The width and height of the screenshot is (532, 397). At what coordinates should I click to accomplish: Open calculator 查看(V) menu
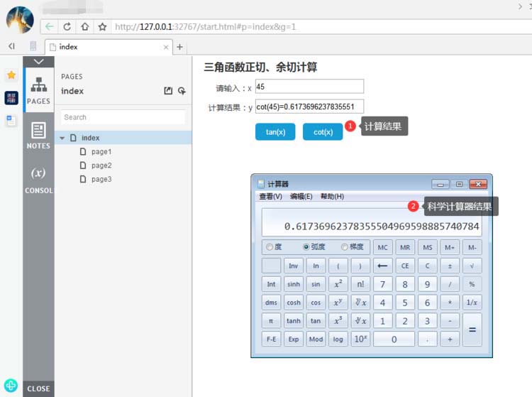point(270,196)
